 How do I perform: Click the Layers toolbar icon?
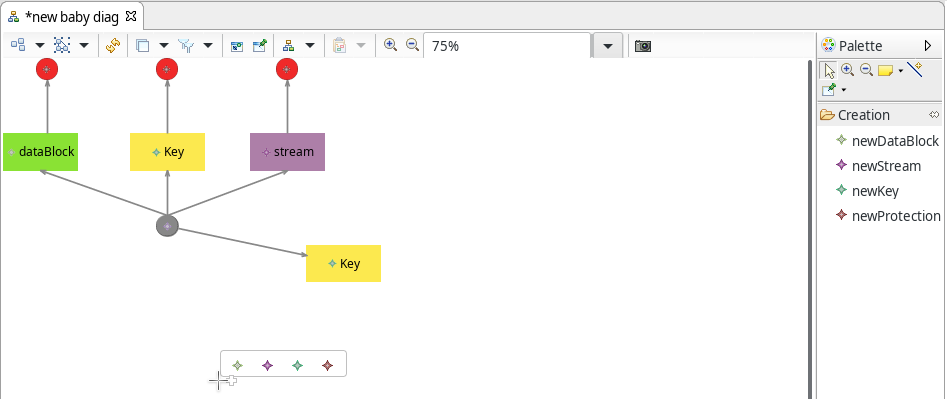coord(143,45)
